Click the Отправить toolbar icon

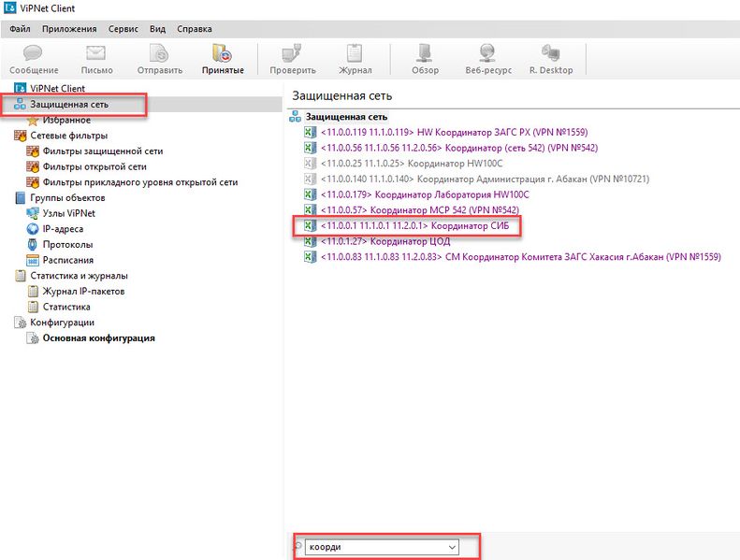click(x=159, y=53)
